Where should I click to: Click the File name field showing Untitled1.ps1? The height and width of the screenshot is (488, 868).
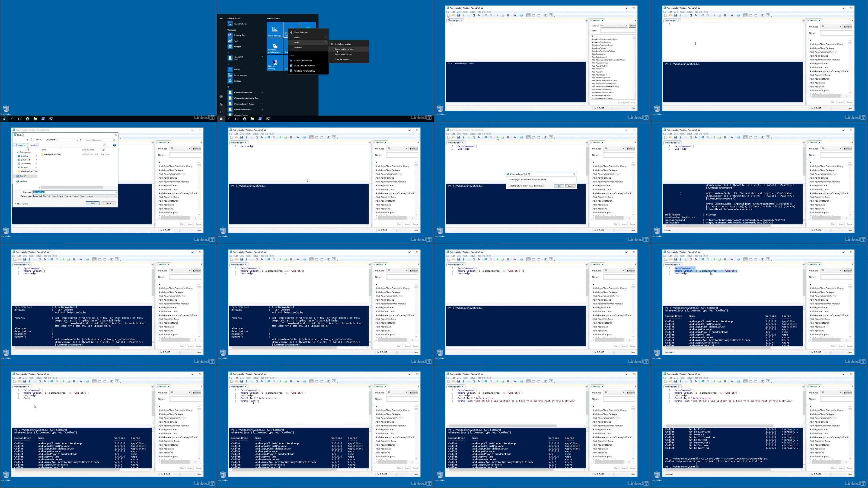click(x=75, y=192)
